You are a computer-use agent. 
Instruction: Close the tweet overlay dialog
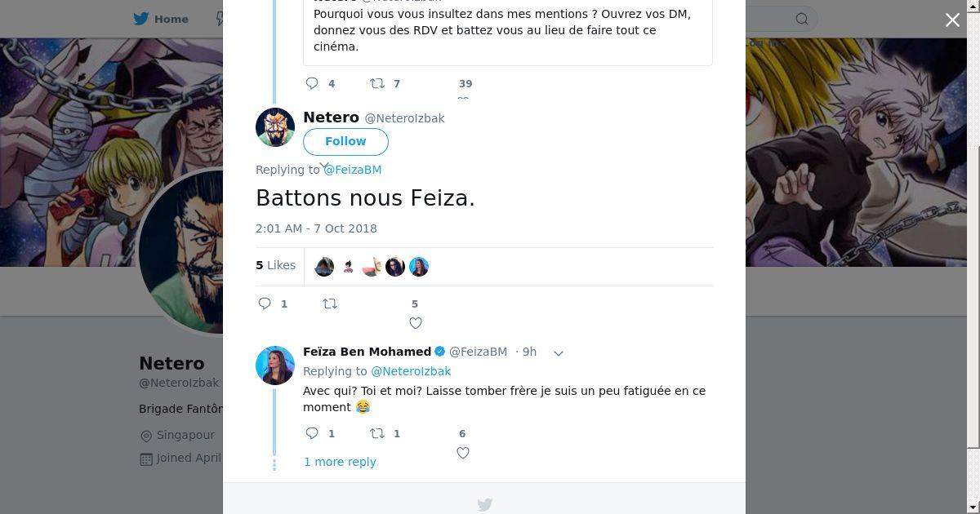[x=952, y=20]
